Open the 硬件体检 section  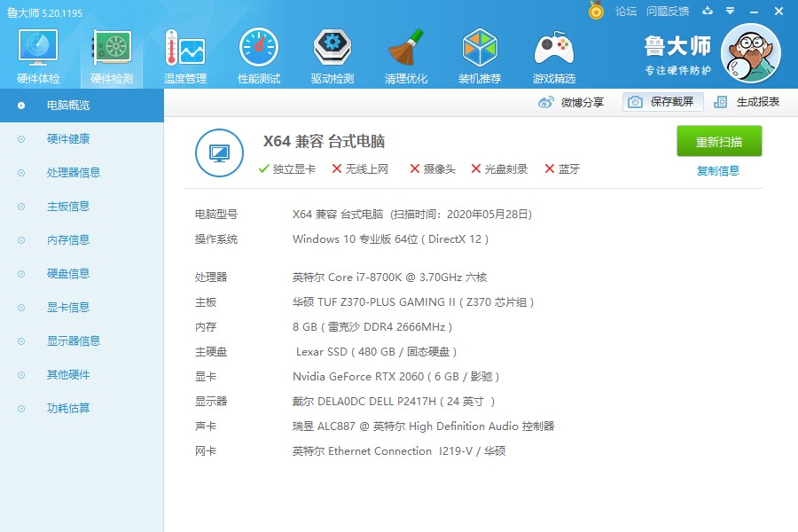36,53
